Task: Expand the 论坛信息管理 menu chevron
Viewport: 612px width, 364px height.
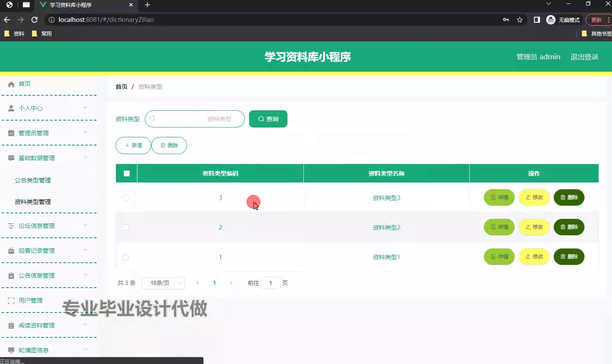Action: coord(85,225)
